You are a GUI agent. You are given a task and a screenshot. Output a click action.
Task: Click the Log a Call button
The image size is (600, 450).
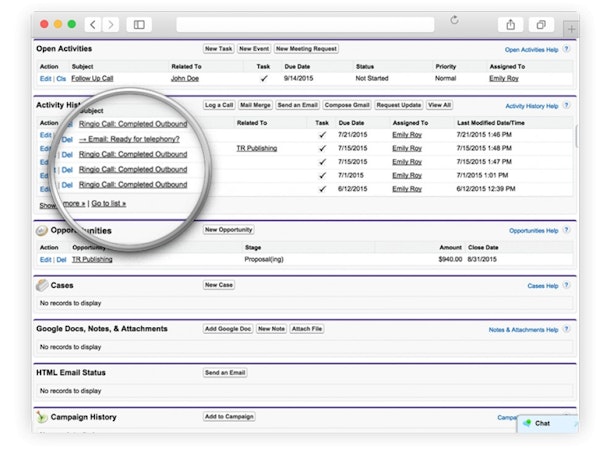click(219, 105)
